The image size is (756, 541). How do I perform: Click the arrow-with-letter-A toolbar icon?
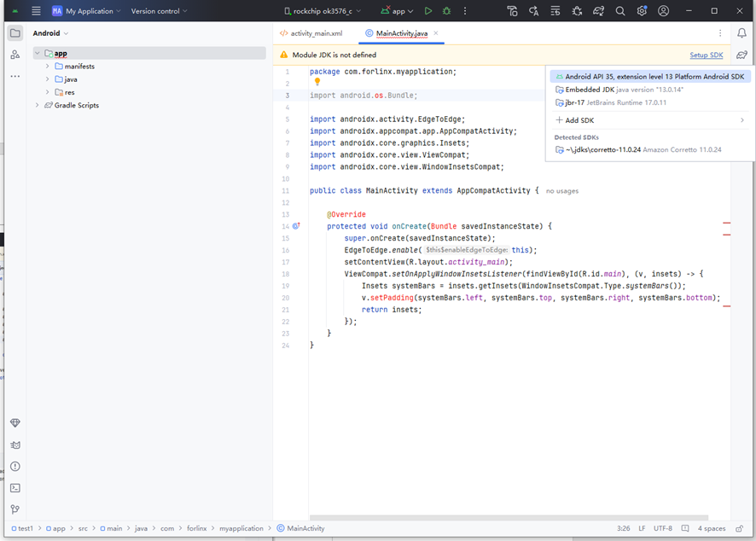[x=534, y=11]
